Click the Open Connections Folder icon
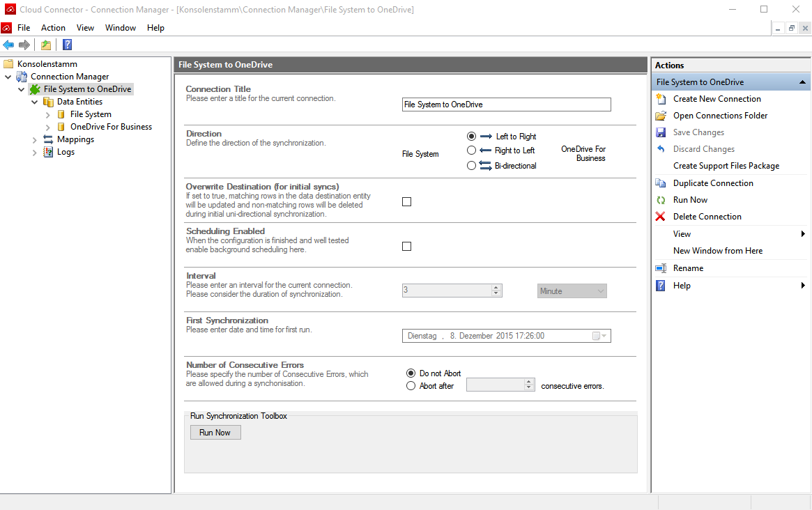Viewport: 812px width, 510px height. [x=661, y=116]
